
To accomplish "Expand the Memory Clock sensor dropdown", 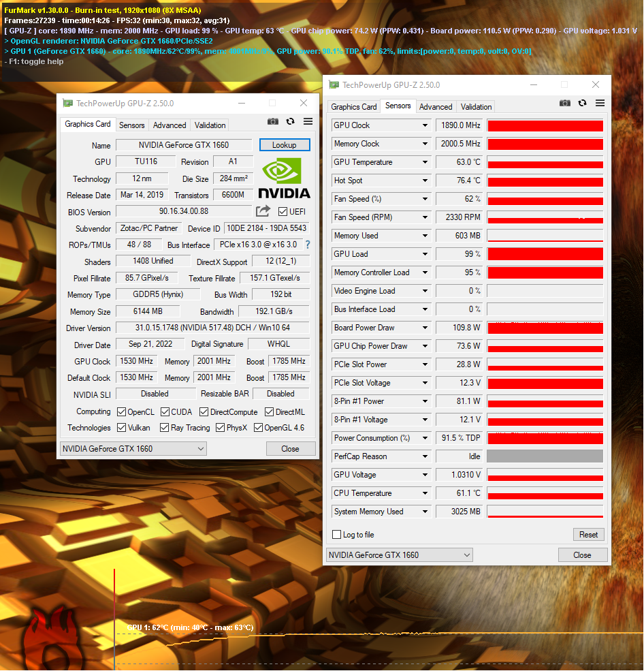I will 425,144.
